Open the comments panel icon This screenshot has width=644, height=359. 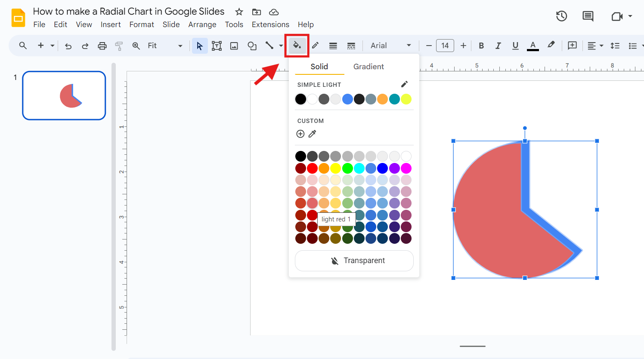tap(588, 16)
